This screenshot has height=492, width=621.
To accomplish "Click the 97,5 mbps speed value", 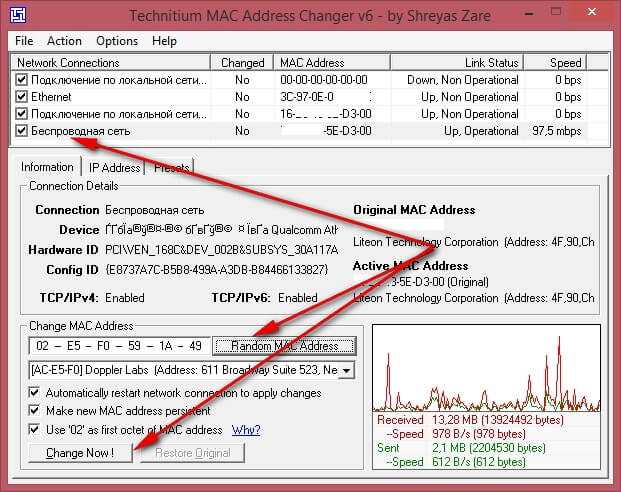I will click(x=557, y=131).
